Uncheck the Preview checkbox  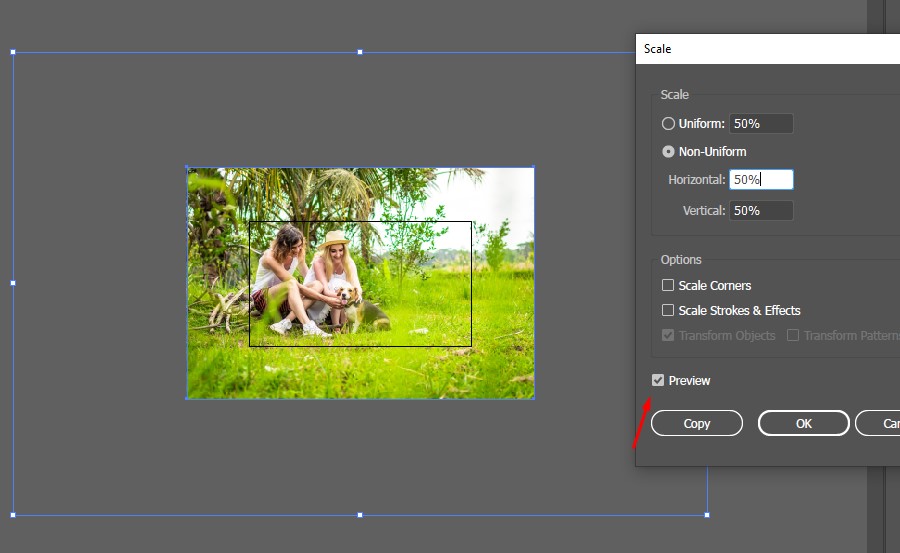tap(658, 380)
